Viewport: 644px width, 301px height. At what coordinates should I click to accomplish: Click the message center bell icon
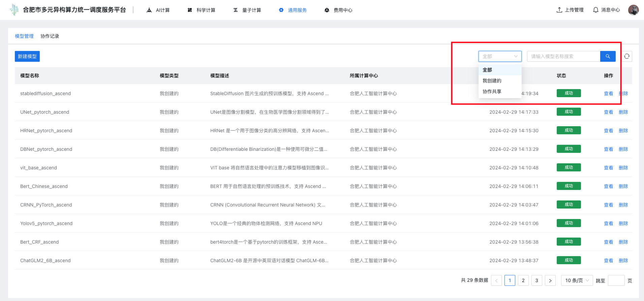click(596, 10)
